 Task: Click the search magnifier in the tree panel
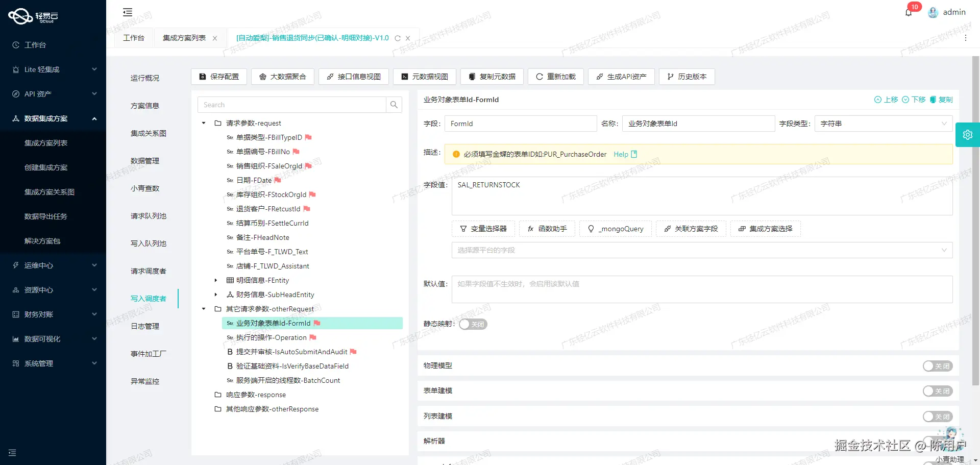(394, 105)
